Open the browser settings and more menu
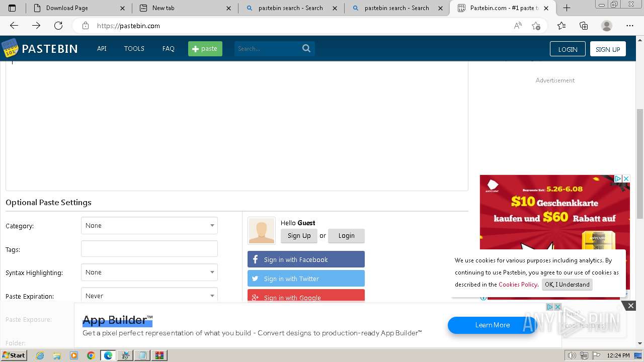 coord(630,26)
